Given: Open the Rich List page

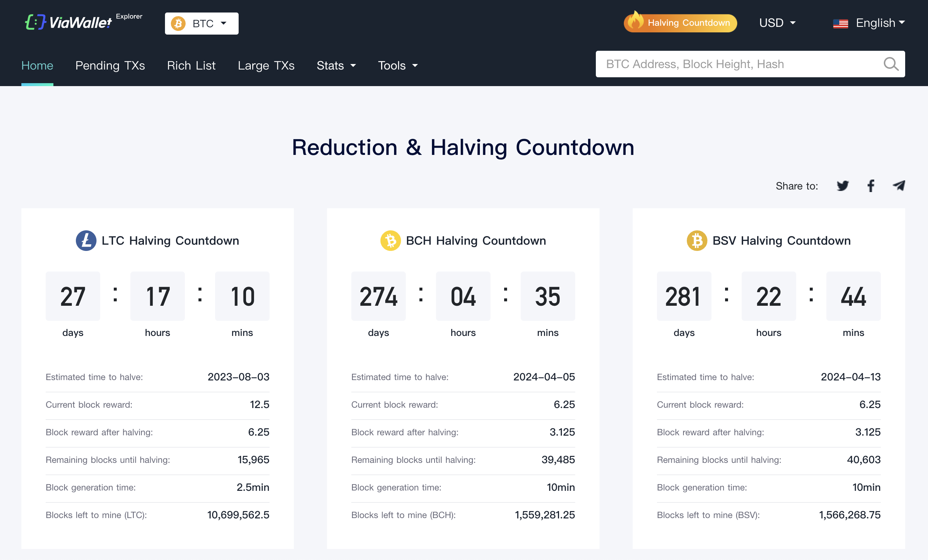Looking at the screenshot, I should click(x=191, y=65).
